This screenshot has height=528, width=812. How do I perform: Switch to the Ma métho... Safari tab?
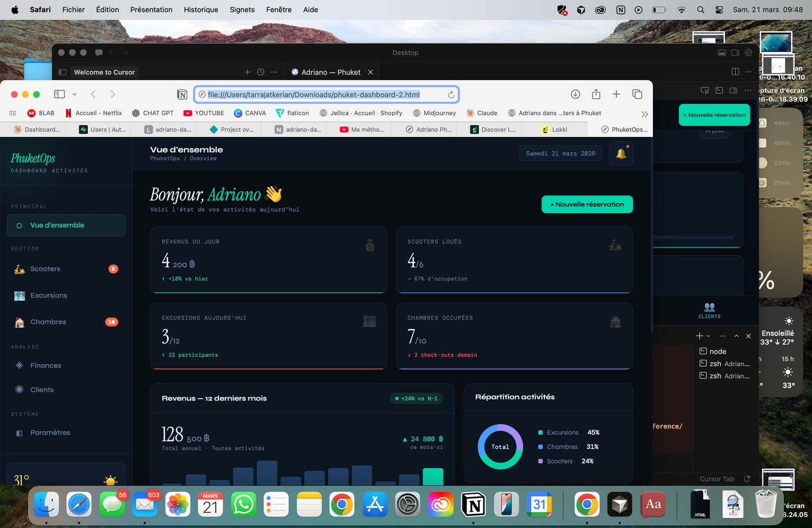pyautogui.click(x=362, y=129)
